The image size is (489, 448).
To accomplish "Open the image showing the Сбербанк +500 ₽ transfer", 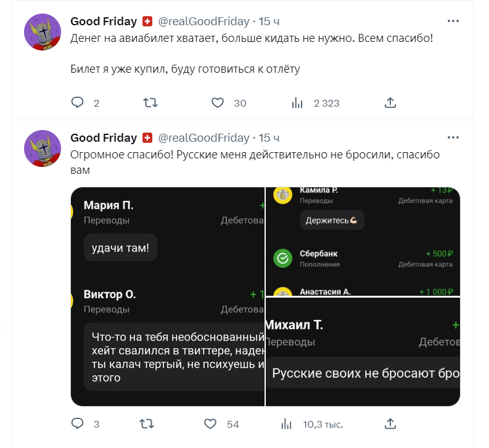I will [363, 241].
